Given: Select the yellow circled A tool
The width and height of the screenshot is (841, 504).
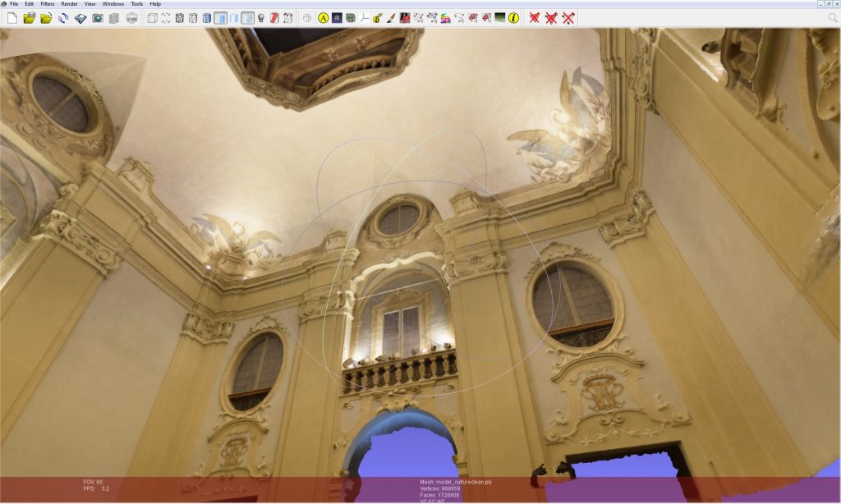Looking at the screenshot, I should 323,17.
